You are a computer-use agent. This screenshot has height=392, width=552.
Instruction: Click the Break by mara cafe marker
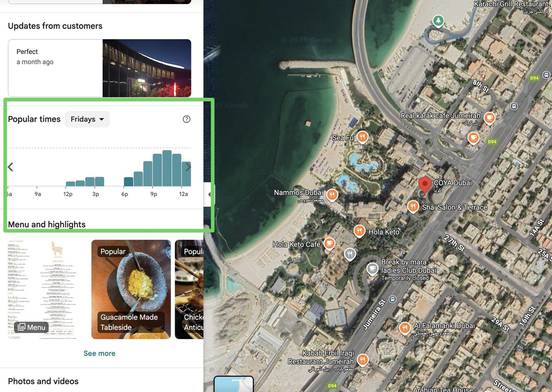click(372, 269)
